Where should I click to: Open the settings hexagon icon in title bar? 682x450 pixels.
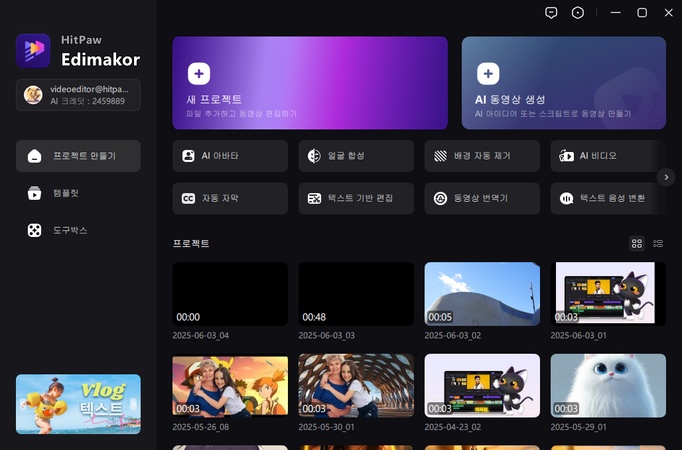pyautogui.click(x=578, y=13)
